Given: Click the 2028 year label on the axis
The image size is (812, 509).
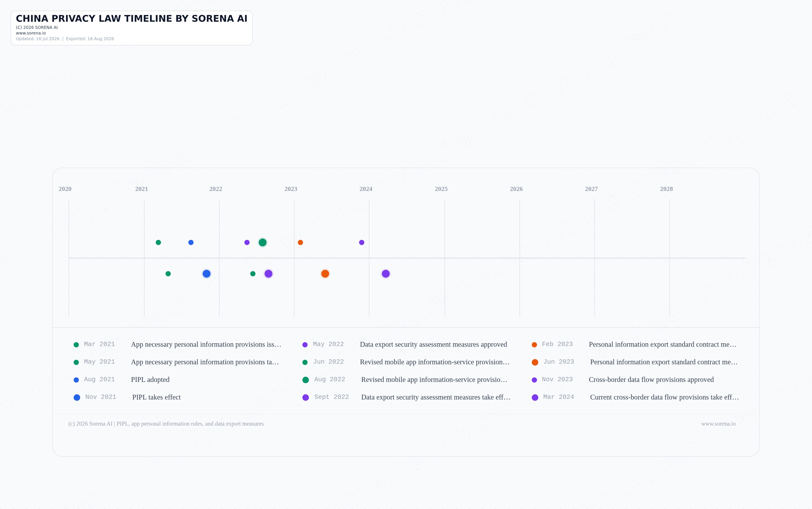Looking at the screenshot, I should 666,189.
